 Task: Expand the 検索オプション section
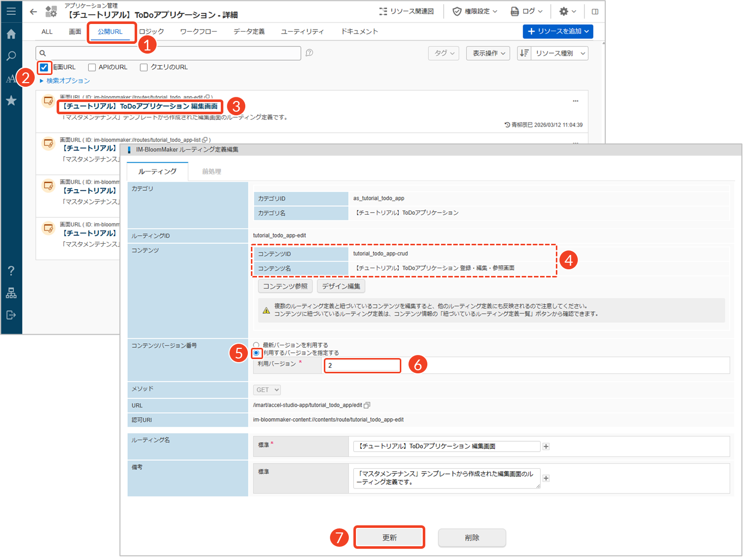click(65, 81)
